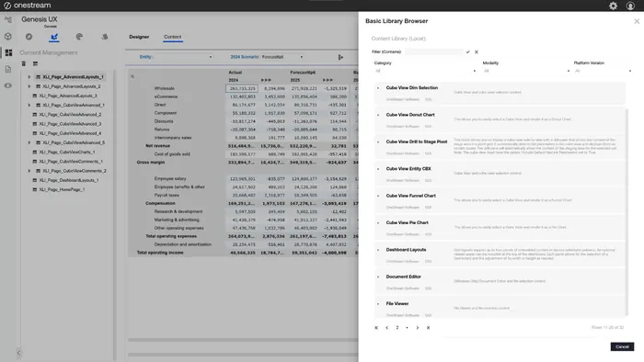Select Cube View Drill to Stage Pivot
644x362 pixels.
[x=500, y=147]
